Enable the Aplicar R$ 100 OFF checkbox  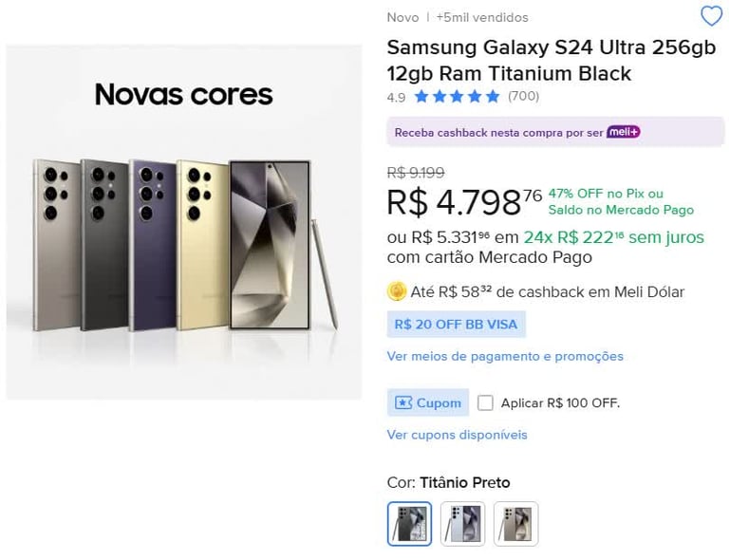click(485, 402)
